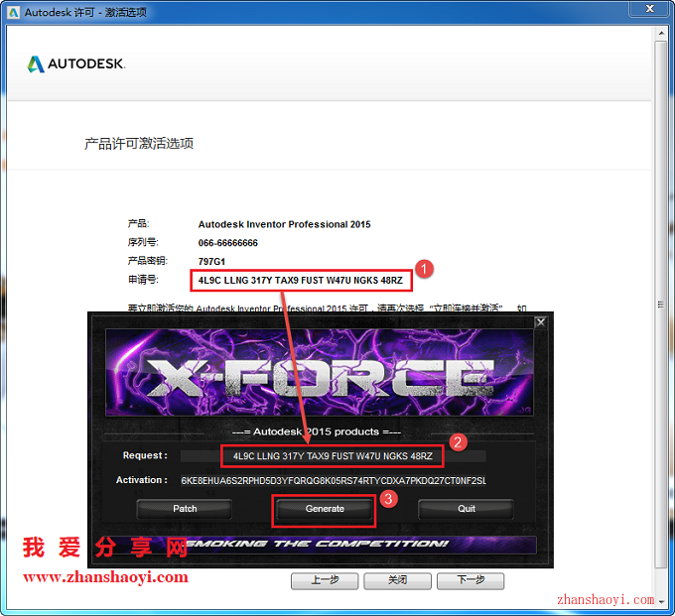Click scrollbar up arrow in Autodesk window
This screenshot has width=675, height=616.
[661, 33]
